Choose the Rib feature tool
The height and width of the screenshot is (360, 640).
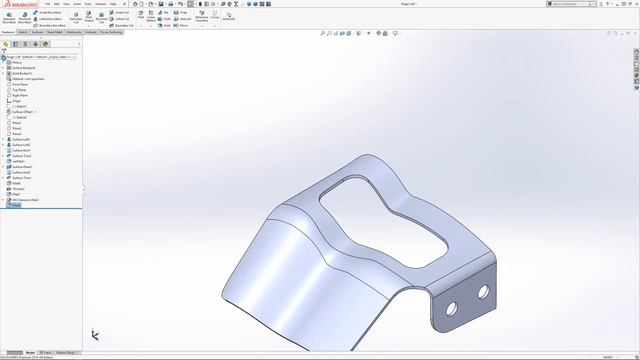(x=163, y=13)
